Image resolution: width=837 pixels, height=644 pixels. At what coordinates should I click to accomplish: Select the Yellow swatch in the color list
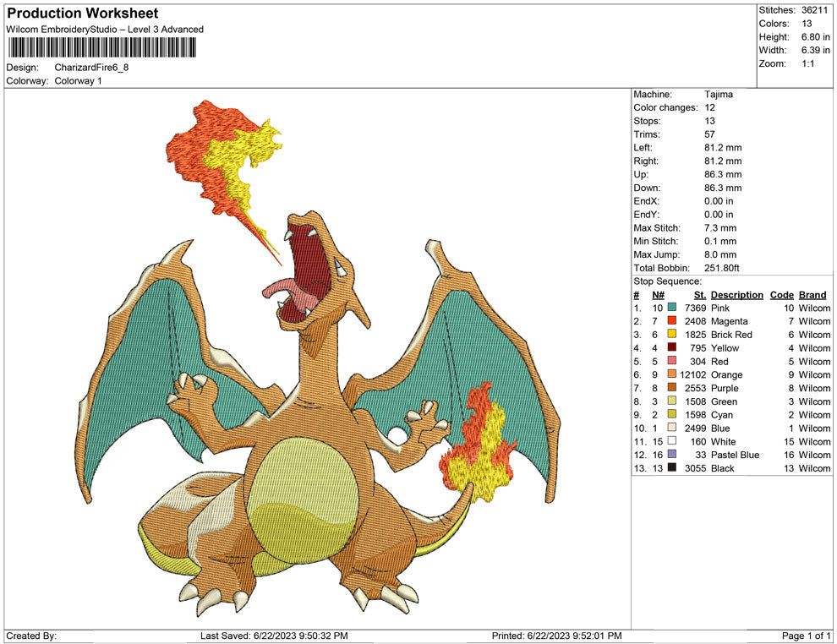coord(670,348)
